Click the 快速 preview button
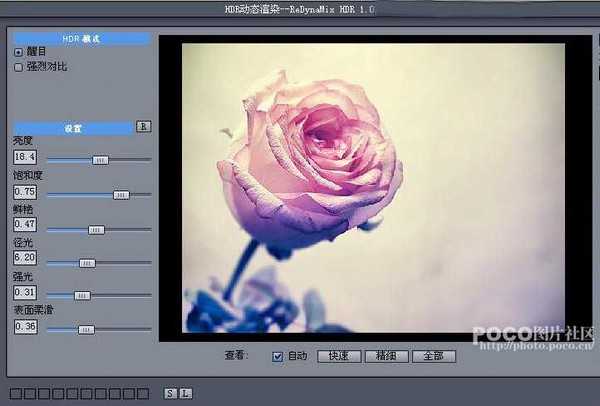 (x=338, y=356)
